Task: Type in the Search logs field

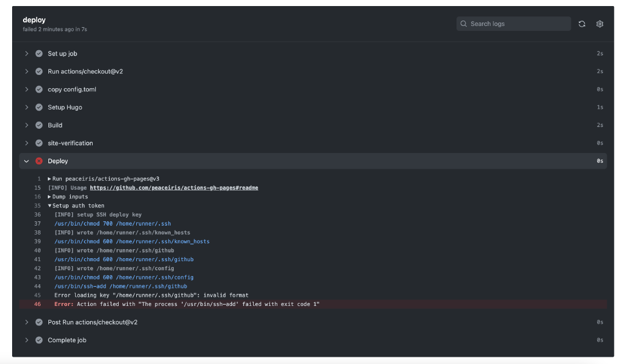Action: [518, 24]
